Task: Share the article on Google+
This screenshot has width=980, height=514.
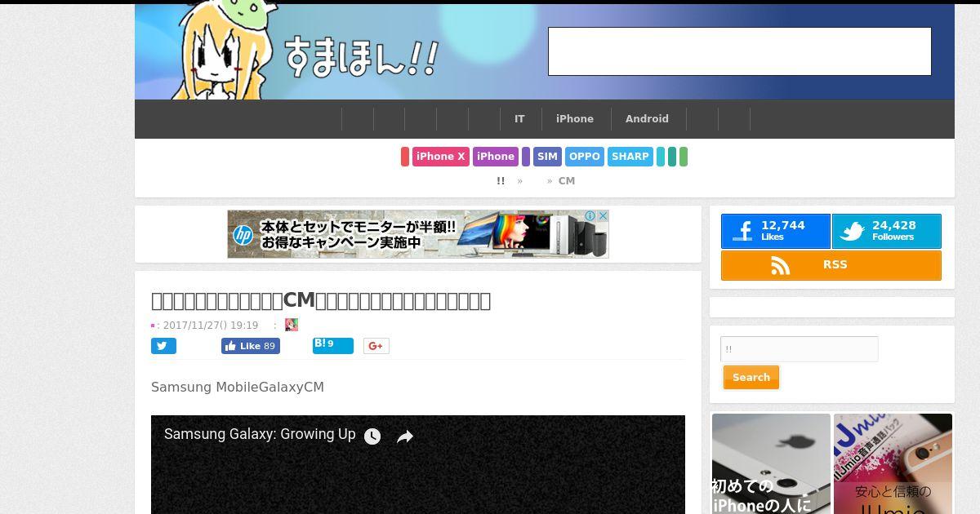Action: (376, 346)
